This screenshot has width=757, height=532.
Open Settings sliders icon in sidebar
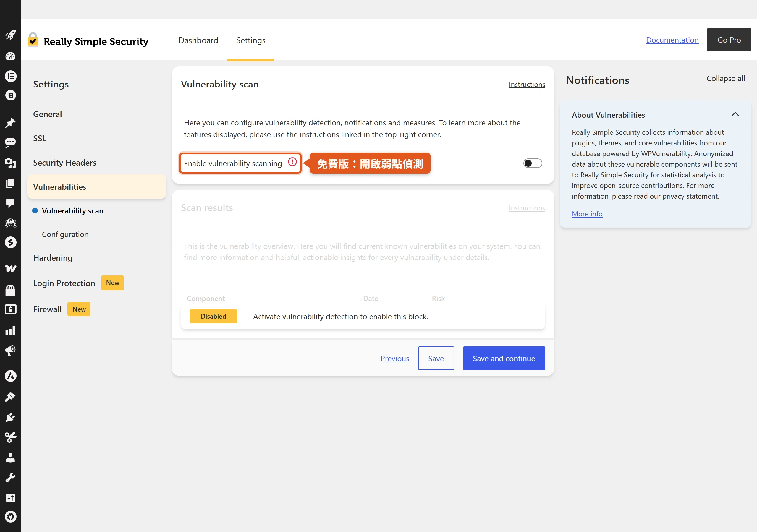(x=11, y=498)
